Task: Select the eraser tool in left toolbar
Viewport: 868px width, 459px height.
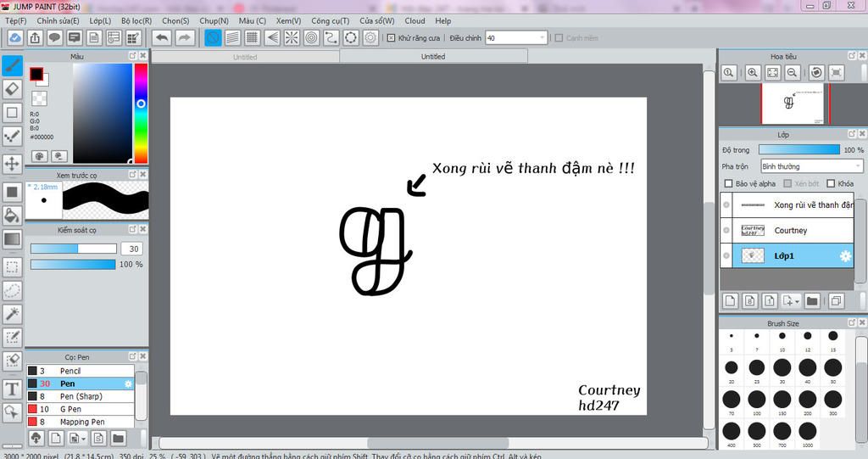Action: (x=12, y=89)
